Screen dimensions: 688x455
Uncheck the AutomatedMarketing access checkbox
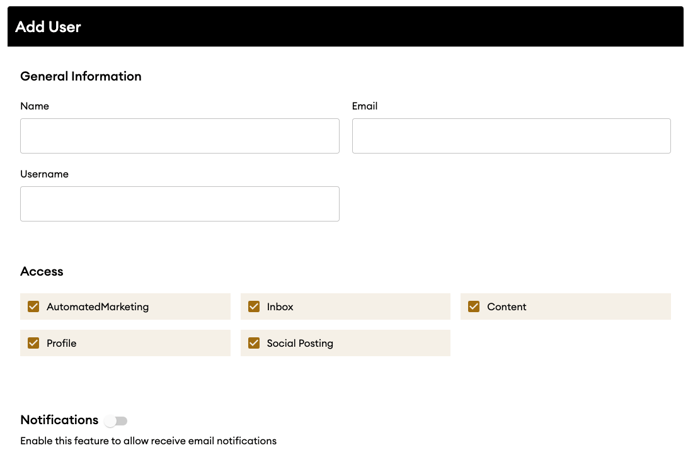33,306
